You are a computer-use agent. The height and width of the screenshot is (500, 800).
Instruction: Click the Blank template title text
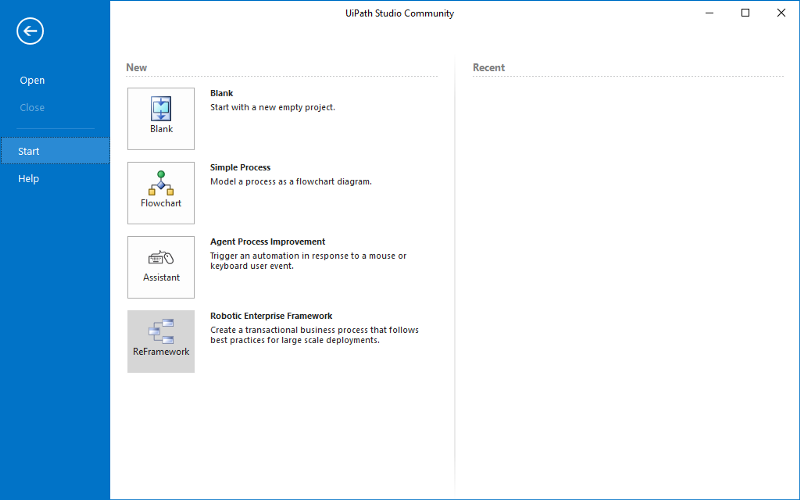[221, 93]
